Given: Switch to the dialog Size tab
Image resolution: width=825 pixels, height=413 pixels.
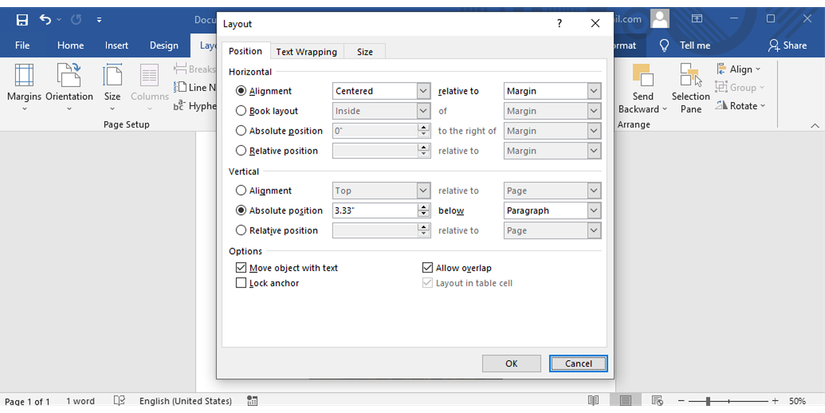Looking at the screenshot, I should [x=365, y=52].
